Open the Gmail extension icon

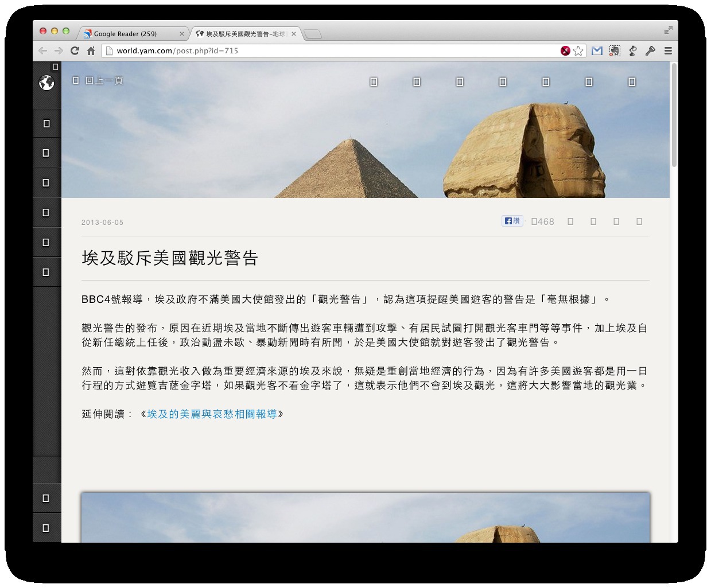pyautogui.click(x=597, y=50)
